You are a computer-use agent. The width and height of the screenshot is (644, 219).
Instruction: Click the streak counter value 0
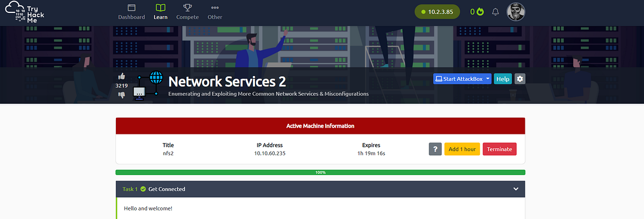473,12
